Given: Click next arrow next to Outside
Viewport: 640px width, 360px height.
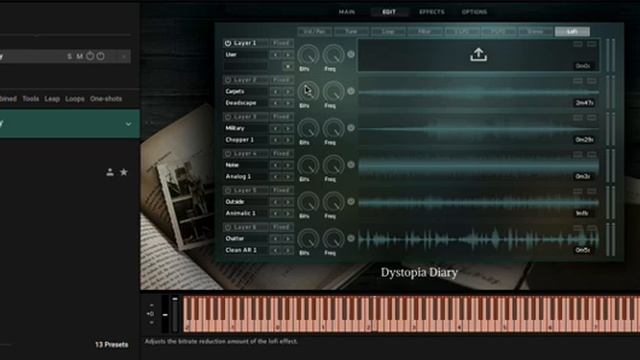Looking at the screenshot, I should (288, 202).
